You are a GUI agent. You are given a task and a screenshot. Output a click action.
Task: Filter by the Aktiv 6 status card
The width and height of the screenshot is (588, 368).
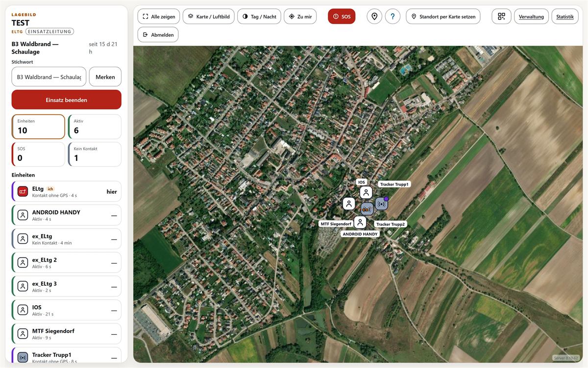95,127
